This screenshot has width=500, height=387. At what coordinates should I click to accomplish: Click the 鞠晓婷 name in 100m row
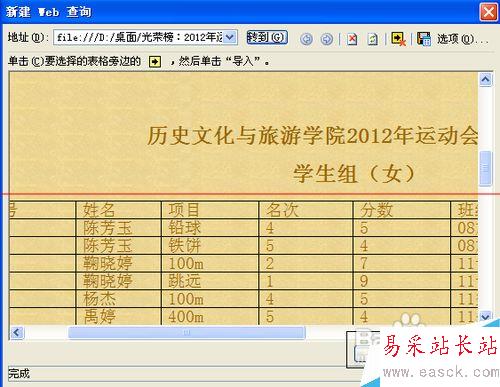107,264
